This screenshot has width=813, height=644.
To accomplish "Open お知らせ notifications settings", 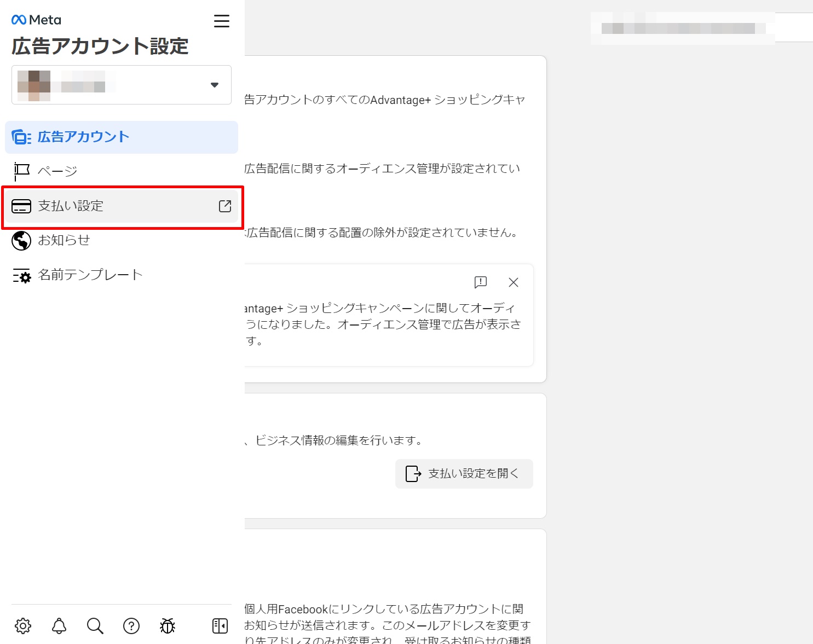I will point(64,240).
